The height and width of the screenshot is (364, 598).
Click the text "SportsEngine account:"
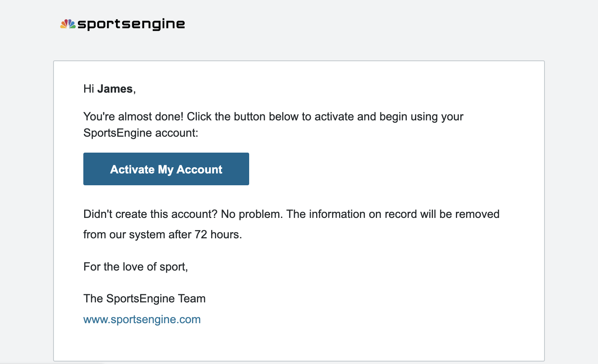(x=141, y=133)
